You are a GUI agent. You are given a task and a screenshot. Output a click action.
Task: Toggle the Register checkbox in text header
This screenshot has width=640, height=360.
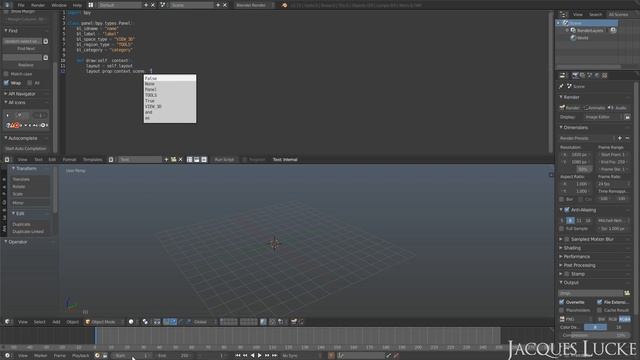tap(245, 160)
